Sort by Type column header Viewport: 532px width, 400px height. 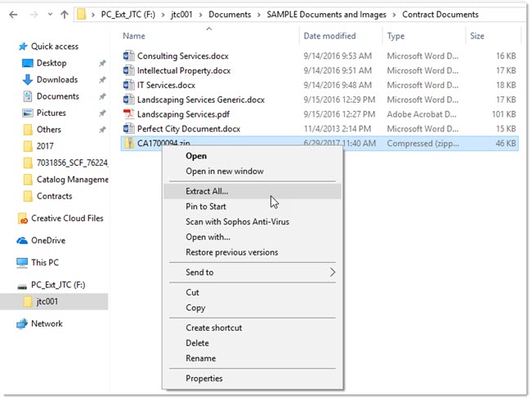[x=396, y=36]
